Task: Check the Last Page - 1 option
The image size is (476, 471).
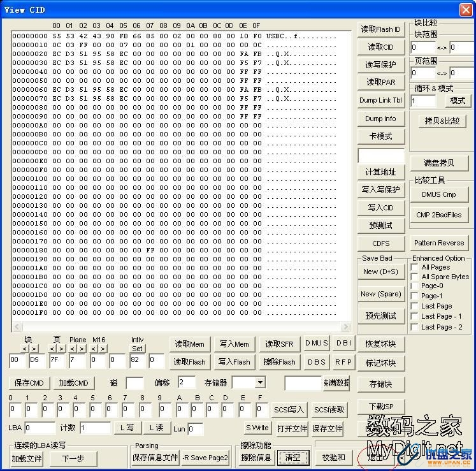Action: (415, 316)
